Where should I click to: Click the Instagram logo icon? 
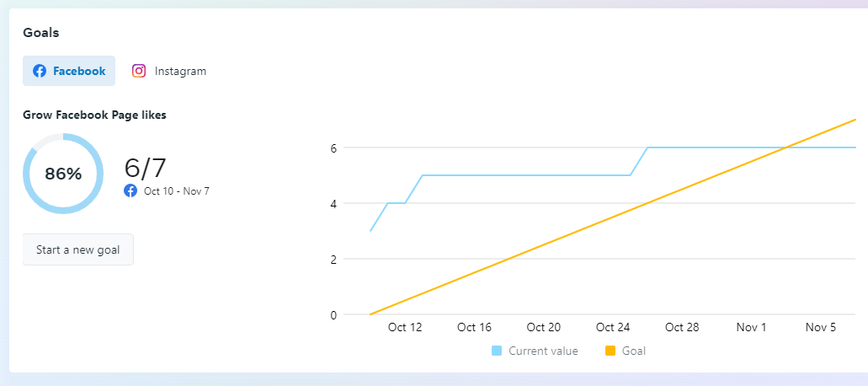click(139, 71)
